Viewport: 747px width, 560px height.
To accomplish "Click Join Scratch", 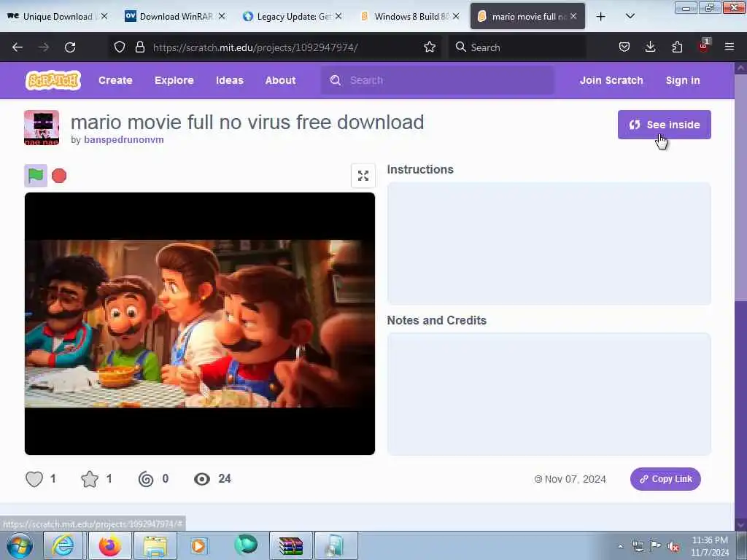I will [611, 80].
